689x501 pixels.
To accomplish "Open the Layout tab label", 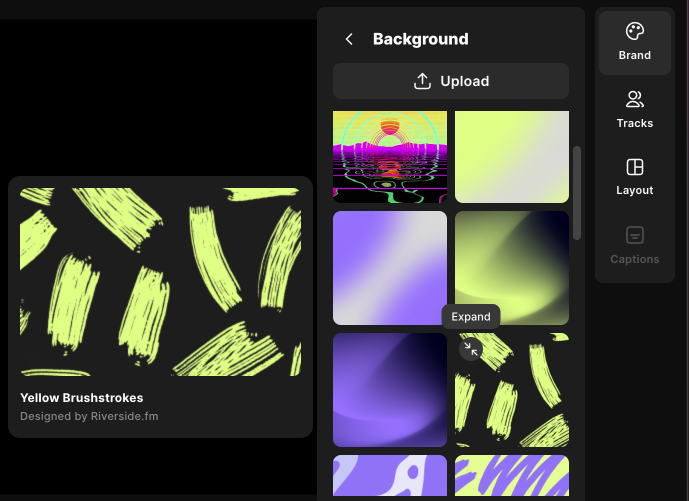I will pyautogui.click(x=634, y=190).
